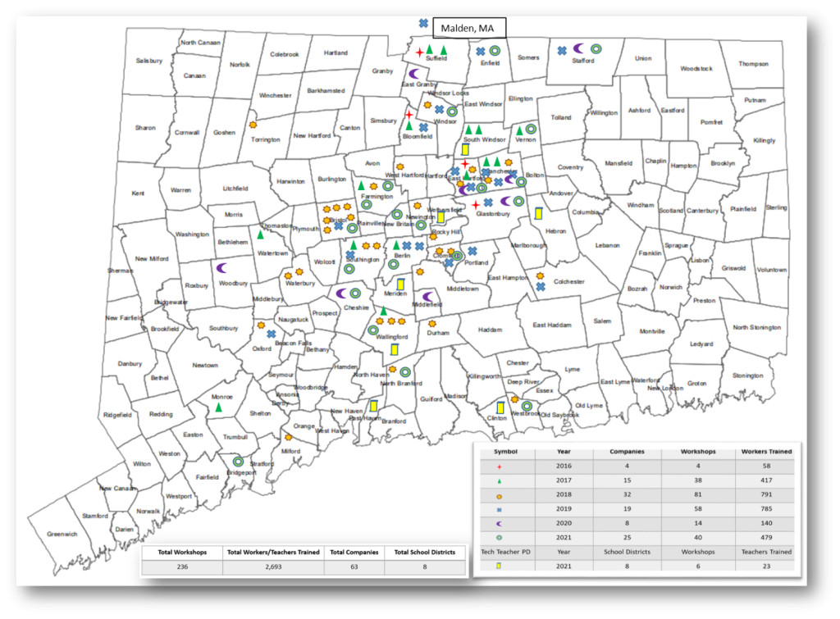Select the blue checkered marker near Colchester
The width and height of the screenshot is (840, 619).
point(541,287)
